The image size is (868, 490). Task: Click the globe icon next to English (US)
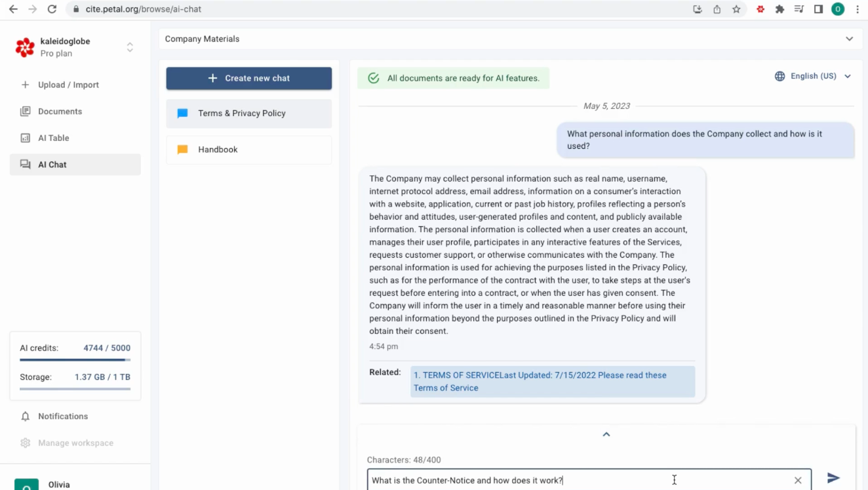pyautogui.click(x=779, y=75)
